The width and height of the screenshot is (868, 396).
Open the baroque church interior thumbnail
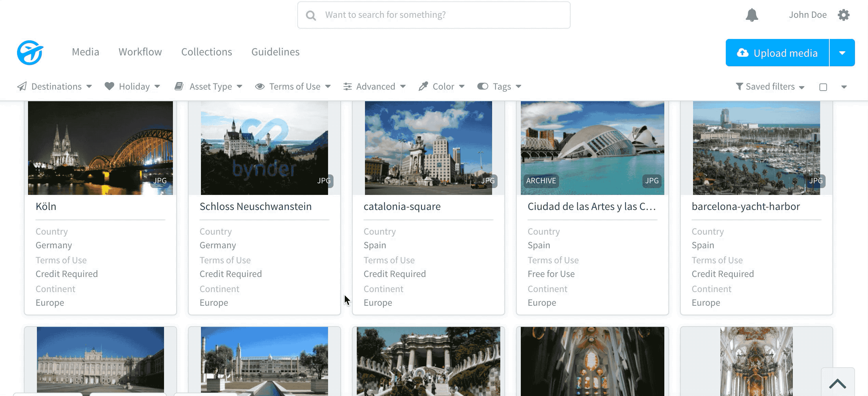[x=757, y=361]
